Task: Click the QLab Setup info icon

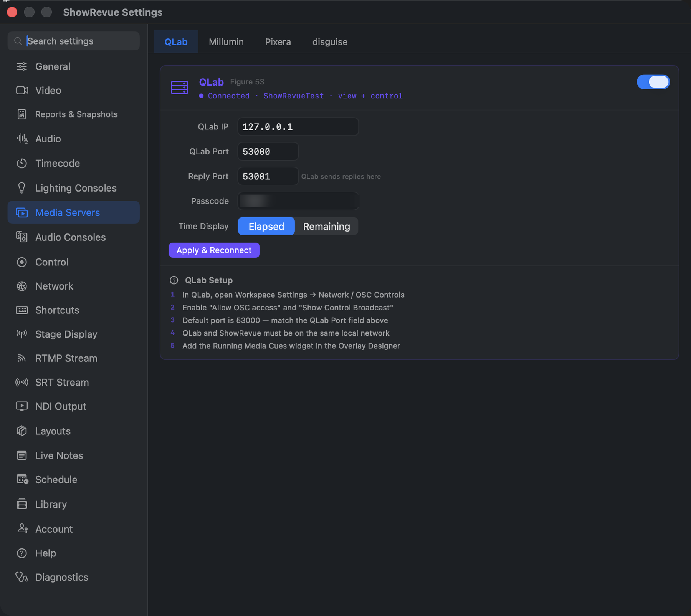Action: click(x=174, y=280)
